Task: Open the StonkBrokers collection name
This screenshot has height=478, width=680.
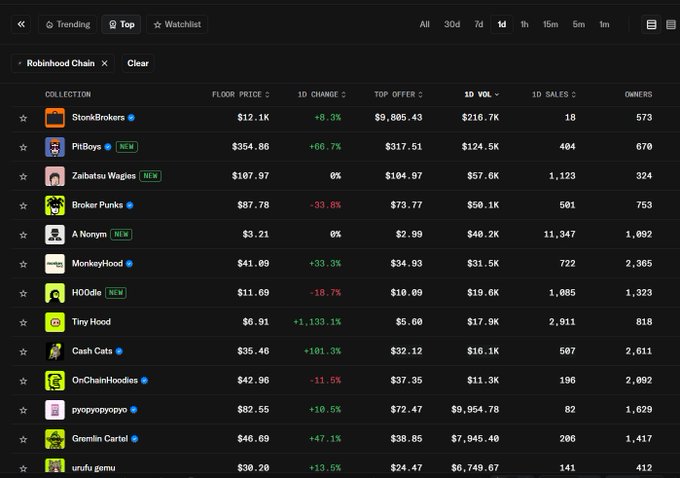Action: 98,118
